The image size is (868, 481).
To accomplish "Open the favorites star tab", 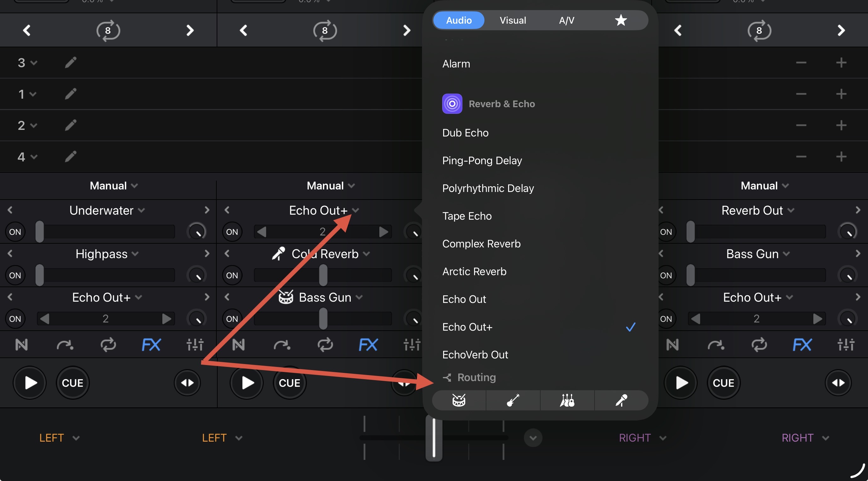I will pos(621,20).
